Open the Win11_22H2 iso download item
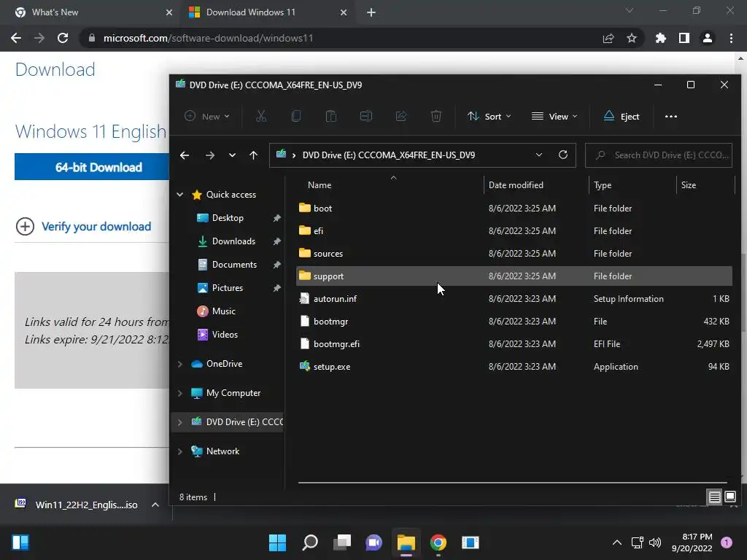747x560 pixels. [77, 505]
